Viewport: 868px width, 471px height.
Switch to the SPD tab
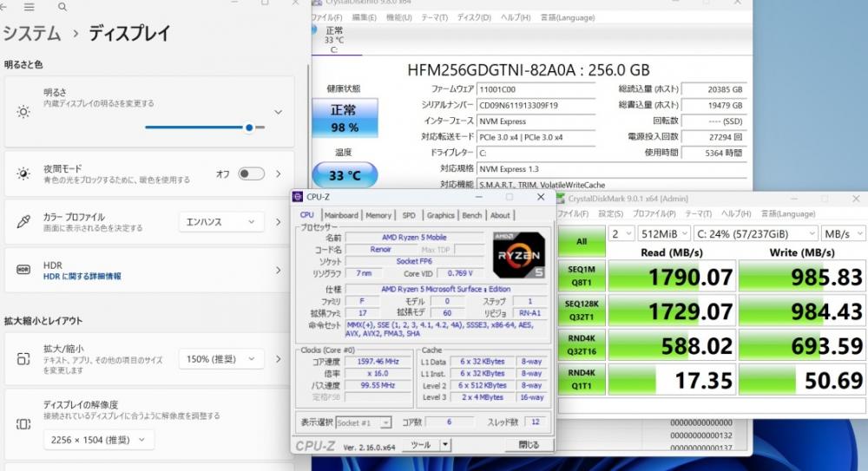click(409, 215)
